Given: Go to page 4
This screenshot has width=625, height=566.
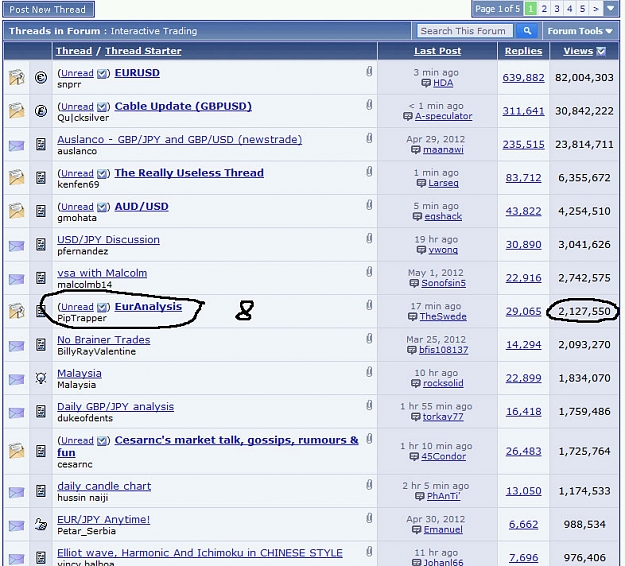Looking at the screenshot, I should (570, 9).
